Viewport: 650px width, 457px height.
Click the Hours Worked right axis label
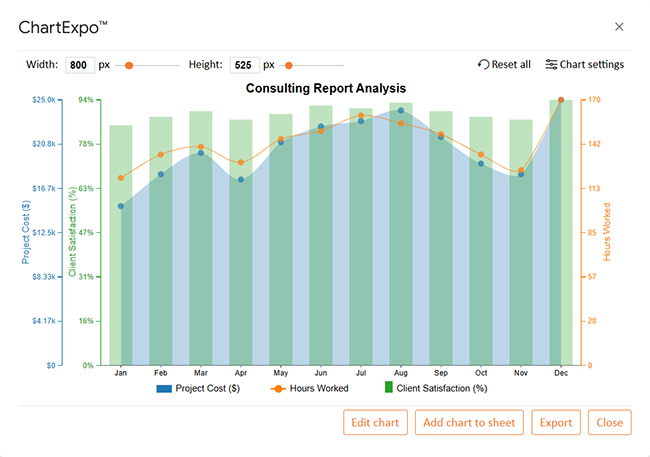pos(606,233)
